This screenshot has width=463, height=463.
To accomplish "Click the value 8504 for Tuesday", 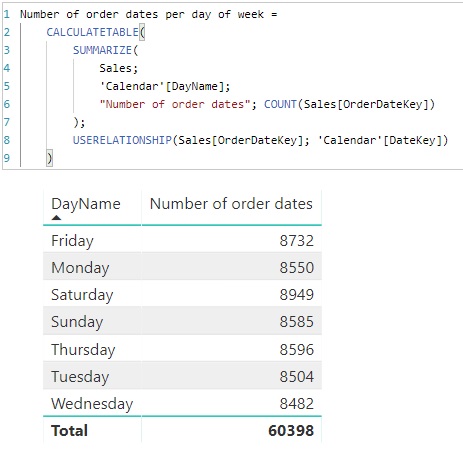I will (297, 377).
